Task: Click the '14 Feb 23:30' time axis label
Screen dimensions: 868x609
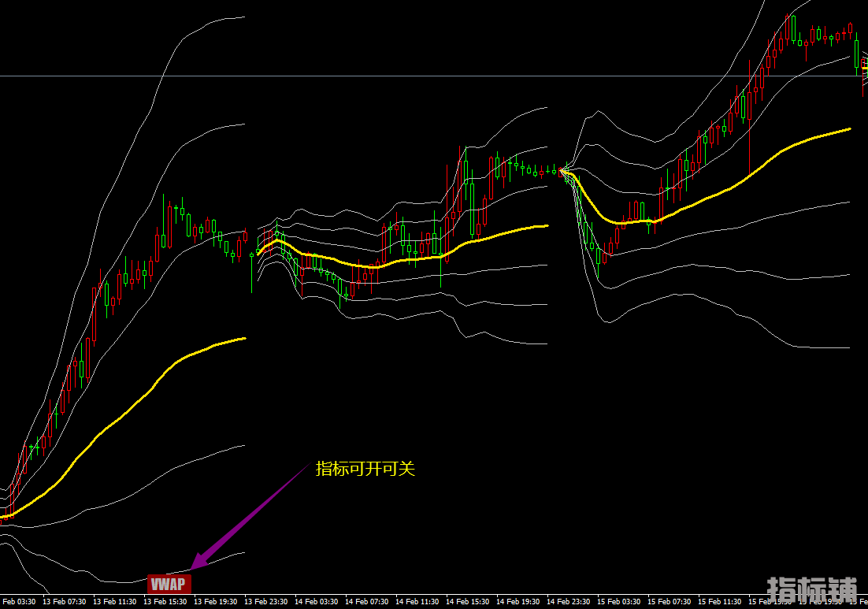Action: 568,602
